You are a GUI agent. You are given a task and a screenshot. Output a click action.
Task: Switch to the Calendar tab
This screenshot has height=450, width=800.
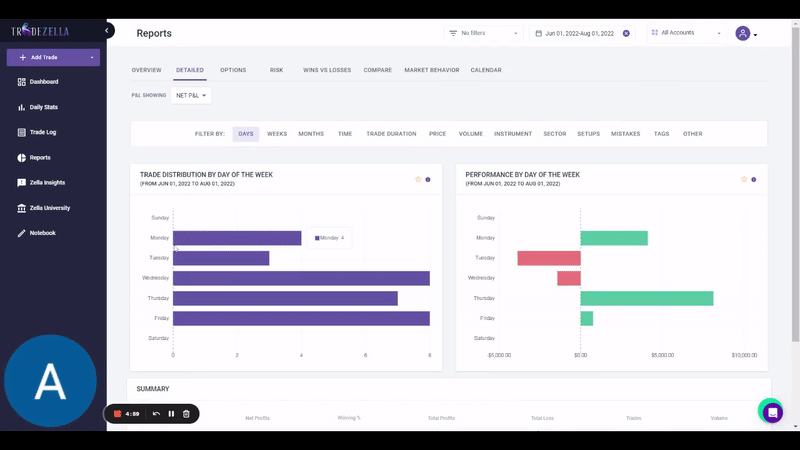pos(485,70)
